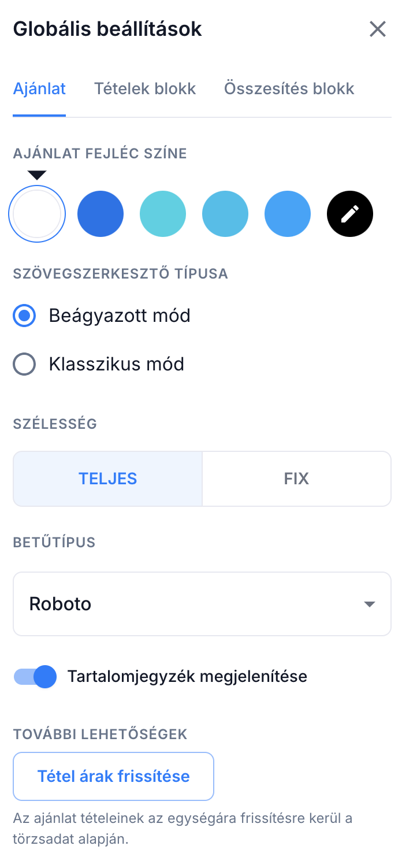Image resolution: width=402 pixels, height=868 pixels.
Task: Open custom color picker pencil icon
Action: (349, 214)
